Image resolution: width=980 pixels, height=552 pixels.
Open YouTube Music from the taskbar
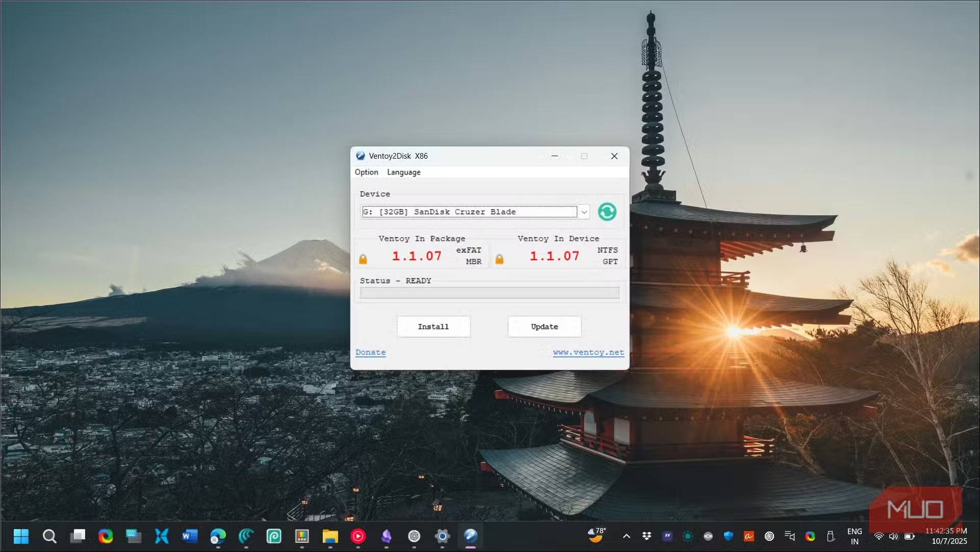coord(358,536)
